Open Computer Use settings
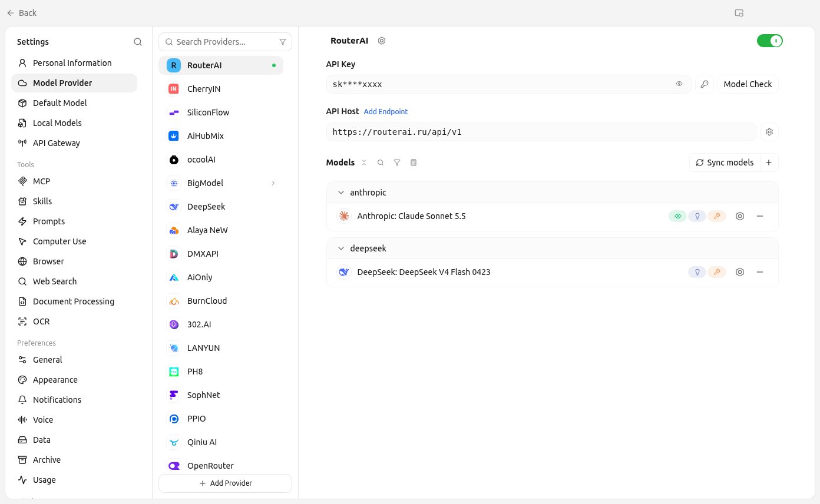 click(74, 241)
